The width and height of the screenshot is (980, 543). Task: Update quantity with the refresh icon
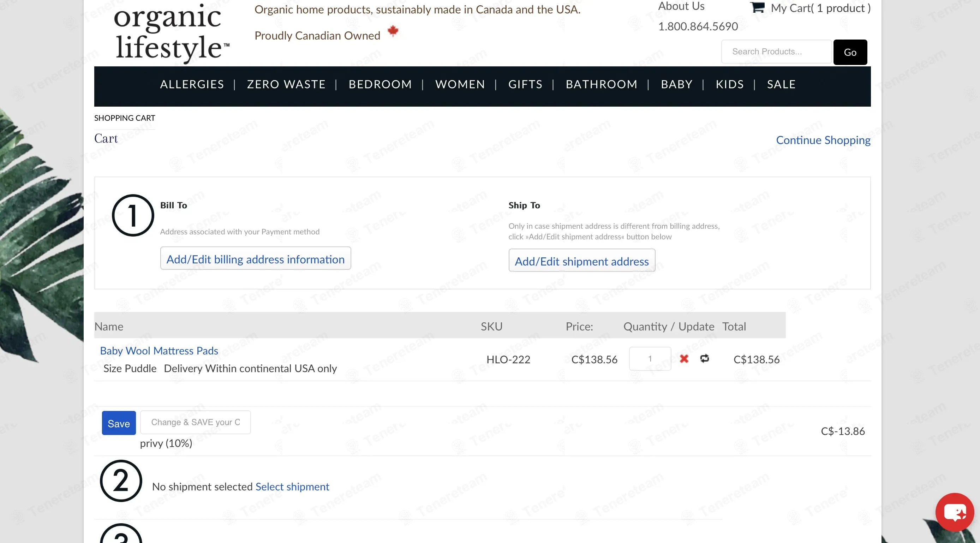(705, 358)
